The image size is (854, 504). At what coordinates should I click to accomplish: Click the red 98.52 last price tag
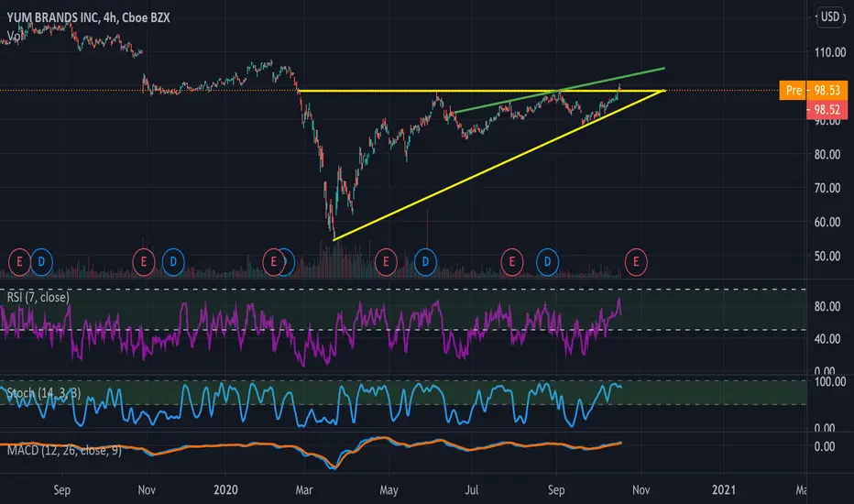(x=827, y=110)
